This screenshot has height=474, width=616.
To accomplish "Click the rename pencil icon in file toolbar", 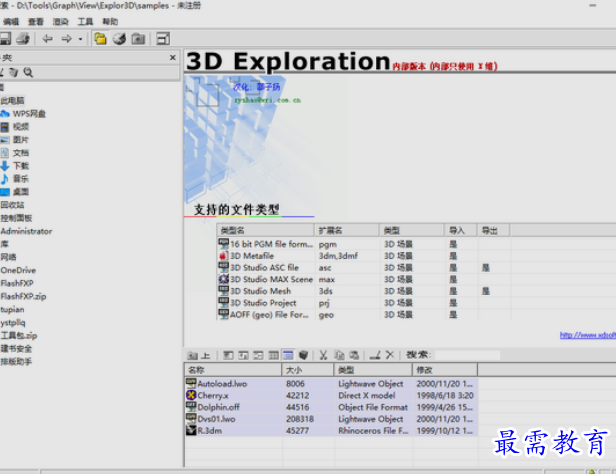I will tap(375, 355).
